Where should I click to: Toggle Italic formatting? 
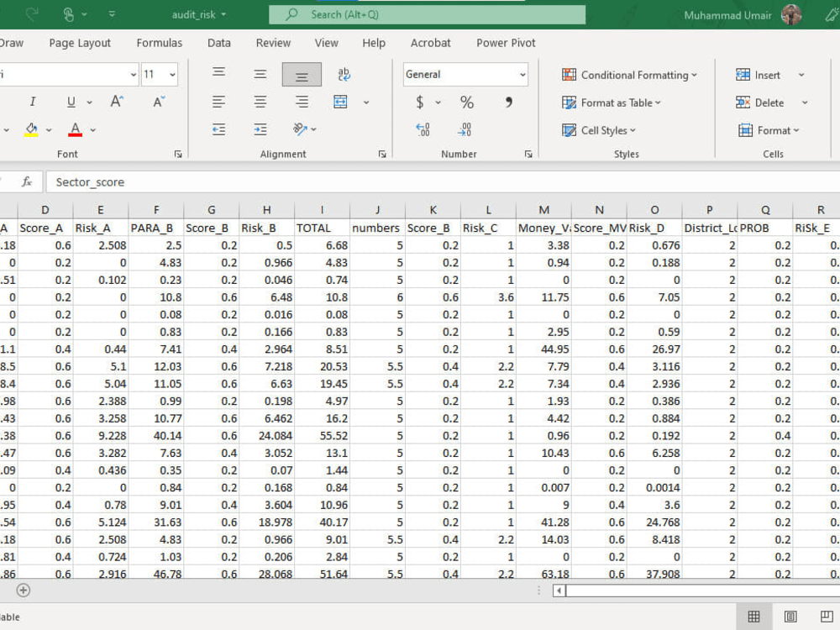pyautogui.click(x=33, y=102)
